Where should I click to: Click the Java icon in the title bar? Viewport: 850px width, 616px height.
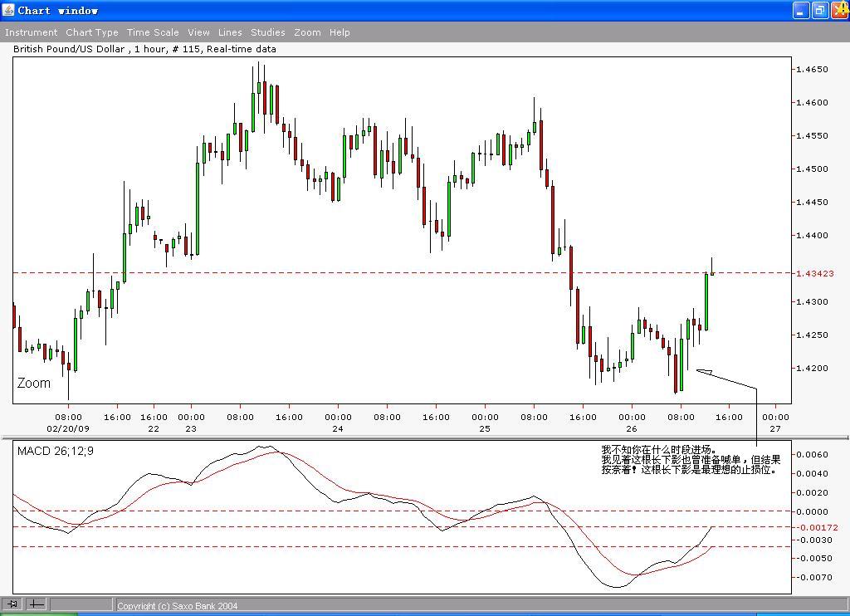coord(8,10)
